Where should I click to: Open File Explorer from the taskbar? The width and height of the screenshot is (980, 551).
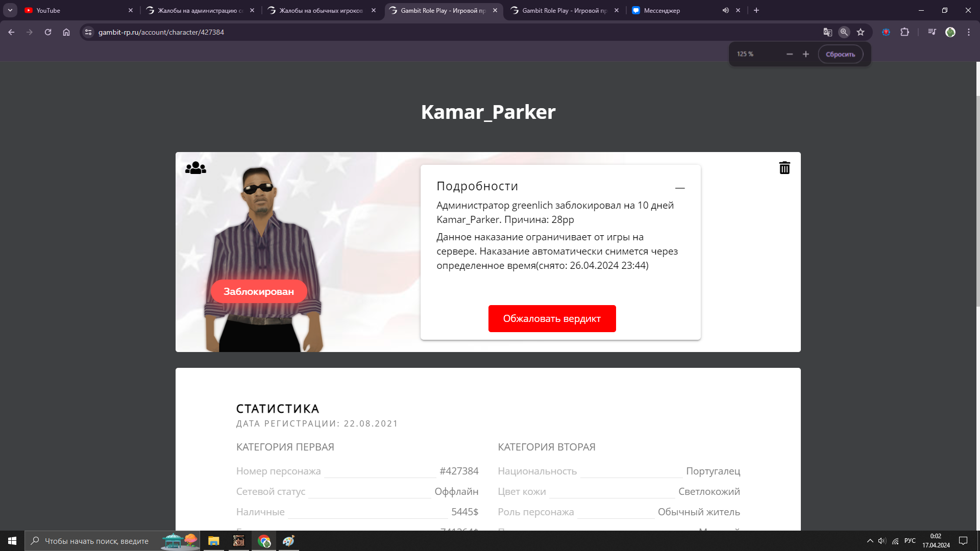coord(213,541)
